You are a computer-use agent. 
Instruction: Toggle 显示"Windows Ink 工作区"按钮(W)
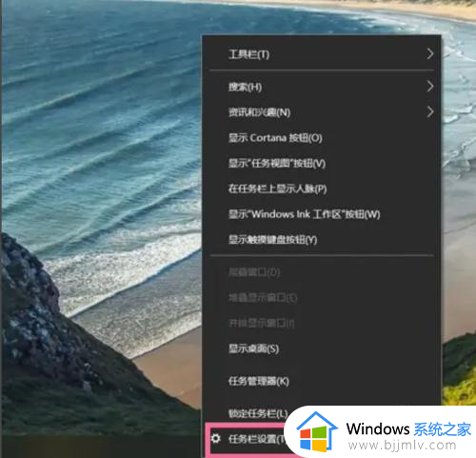pyautogui.click(x=322, y=214)
